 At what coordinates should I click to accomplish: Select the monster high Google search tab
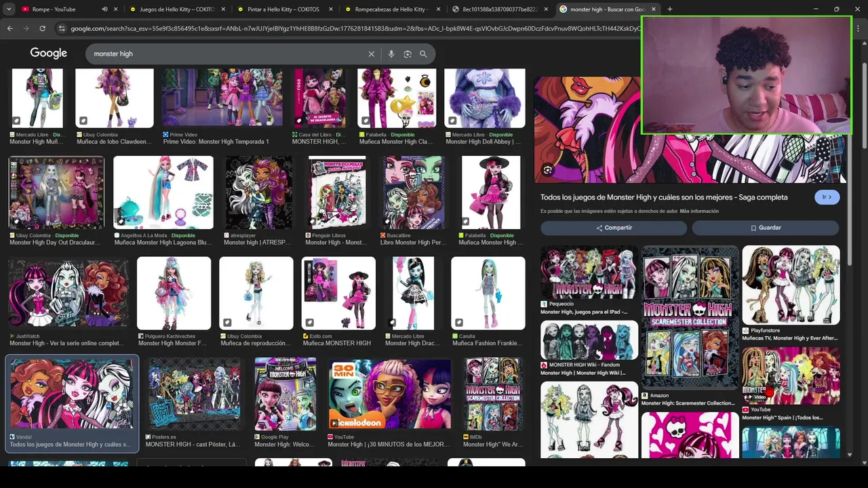[607, 9]
